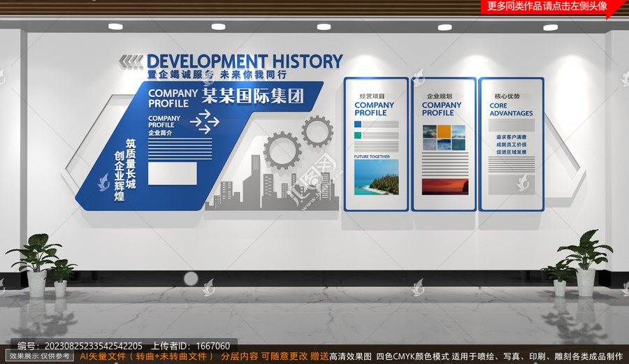Click the CORE ADVANTAGES title

click(x=511, y=110)
